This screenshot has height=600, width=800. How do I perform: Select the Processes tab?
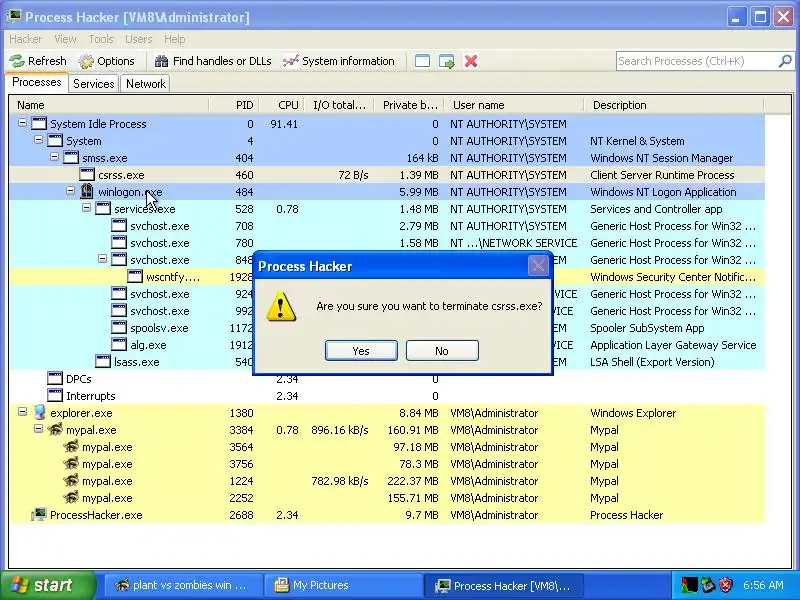[x=37, y=82]
